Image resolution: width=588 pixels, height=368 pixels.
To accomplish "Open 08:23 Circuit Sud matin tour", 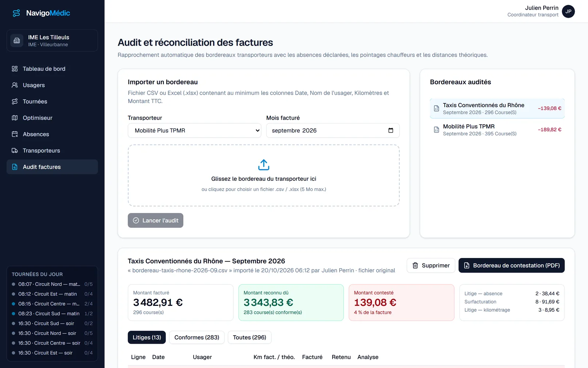I will (52, 314).
